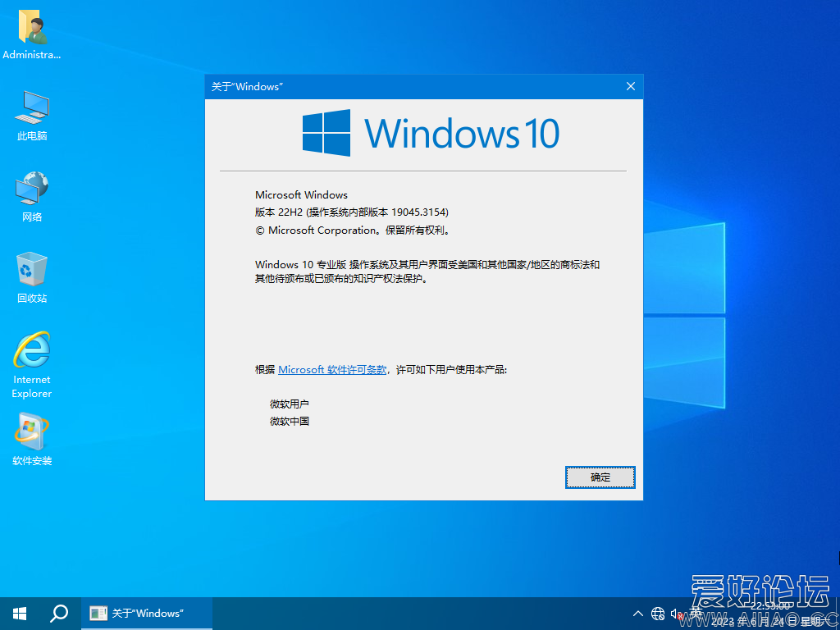Click the Windows 10 logo in dialog

tap(431, 133)
